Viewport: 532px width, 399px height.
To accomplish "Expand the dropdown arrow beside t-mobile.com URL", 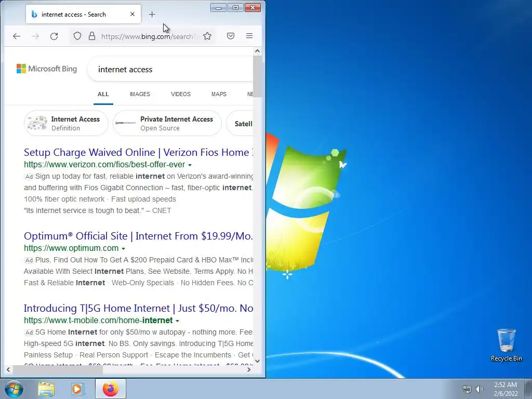I will pos(178,321).
